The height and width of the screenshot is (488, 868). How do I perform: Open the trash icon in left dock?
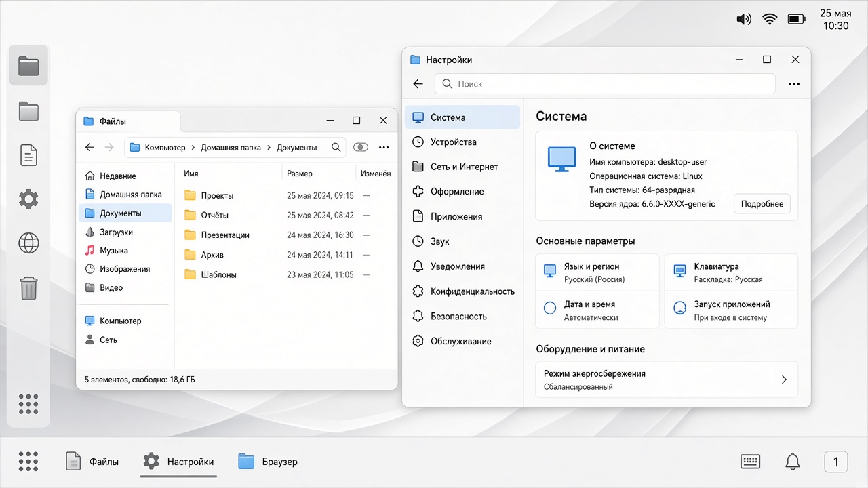pyautogui.click(x=28, y=287)
